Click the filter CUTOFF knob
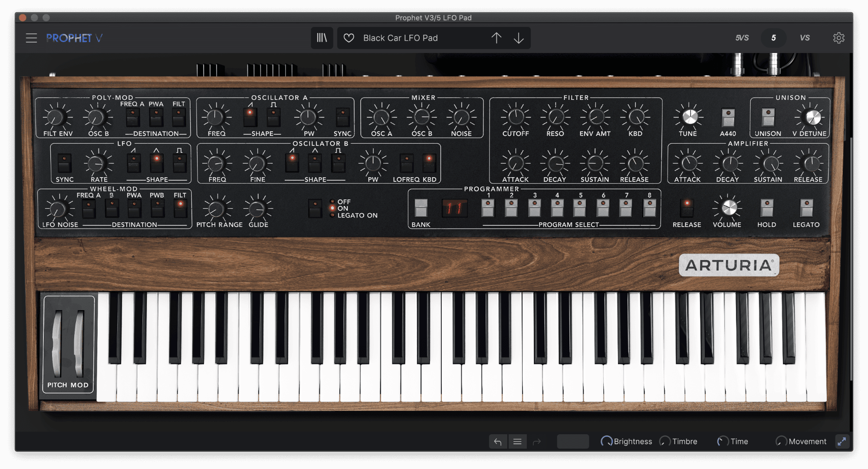The image size is (868, 469). pyautogui.click(x=516, y=117)
